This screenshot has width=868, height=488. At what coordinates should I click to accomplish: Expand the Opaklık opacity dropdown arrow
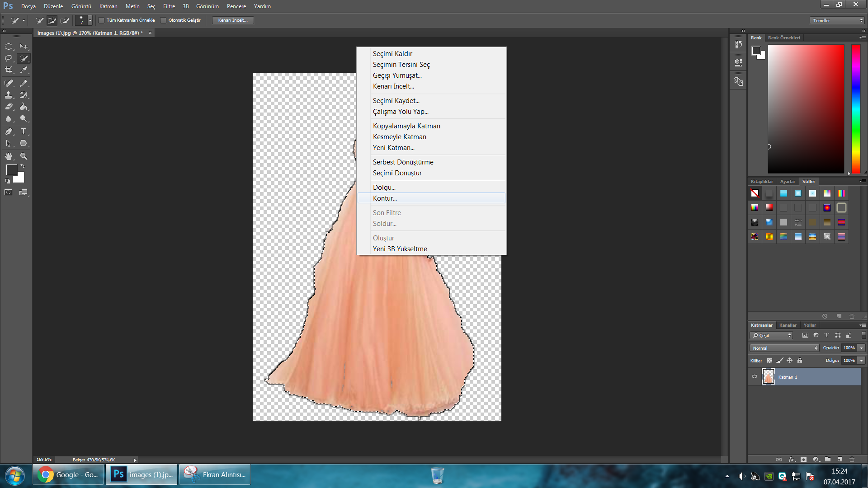pyautogui.click(x=861, y=348)
